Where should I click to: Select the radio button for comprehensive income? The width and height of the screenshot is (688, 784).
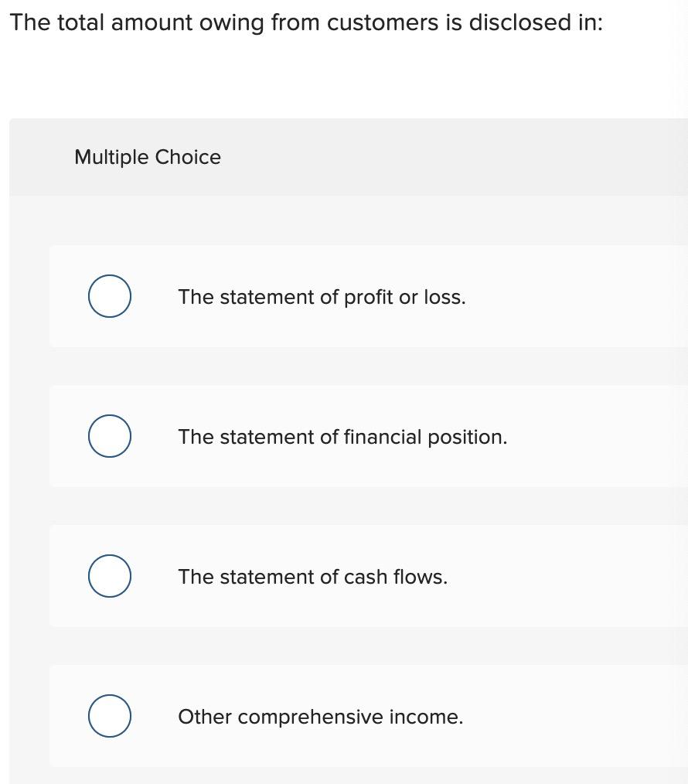click(109, 715)
